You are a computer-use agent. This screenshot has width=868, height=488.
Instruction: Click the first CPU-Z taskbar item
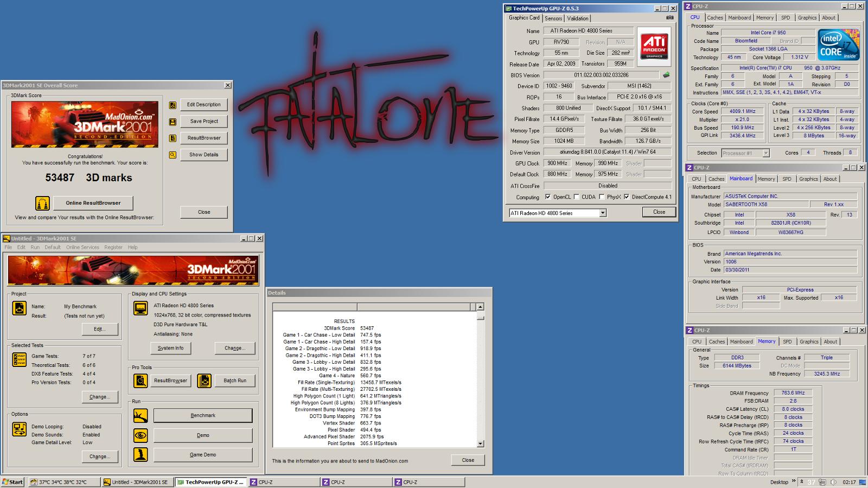tap(284, 482)
